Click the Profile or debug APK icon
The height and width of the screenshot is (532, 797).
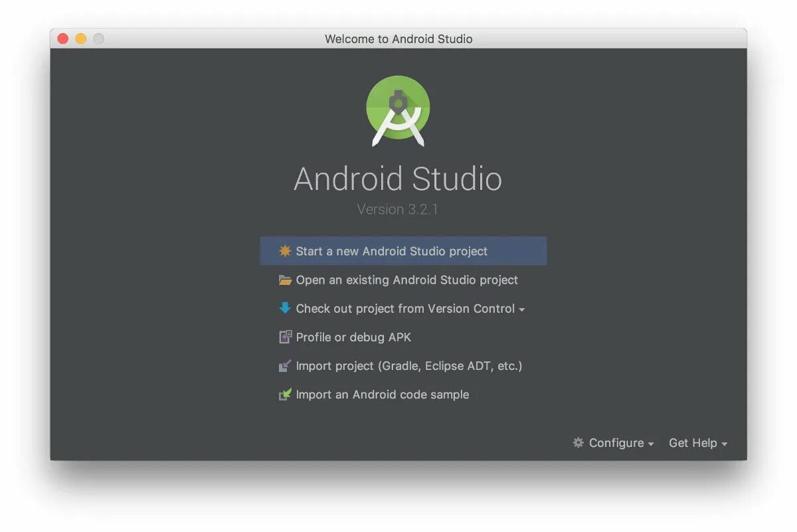[x=285, y=337]
